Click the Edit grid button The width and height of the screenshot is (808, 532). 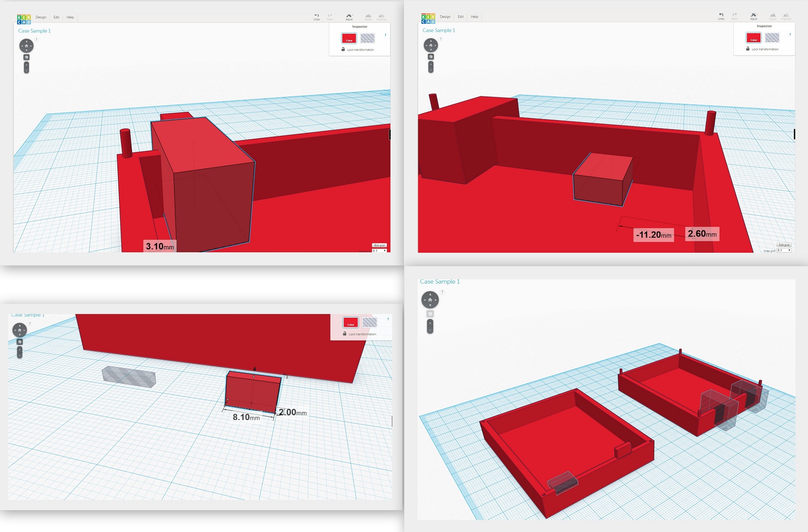coord(379,245)
